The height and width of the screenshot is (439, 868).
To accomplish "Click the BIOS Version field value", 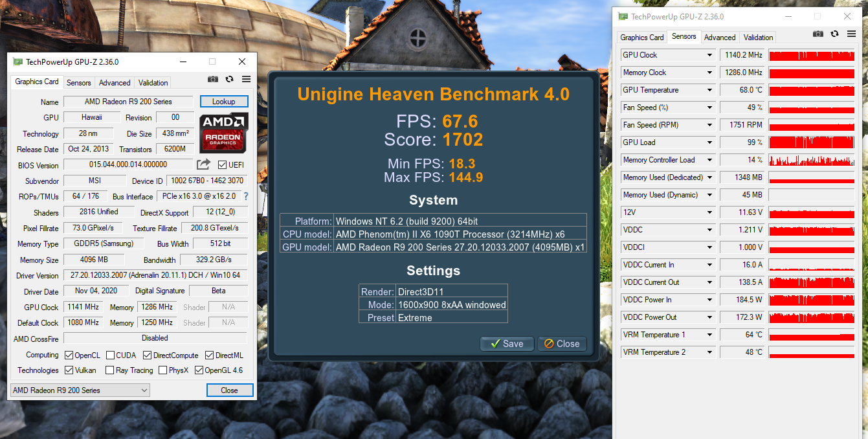I will (x=128, y=164).
